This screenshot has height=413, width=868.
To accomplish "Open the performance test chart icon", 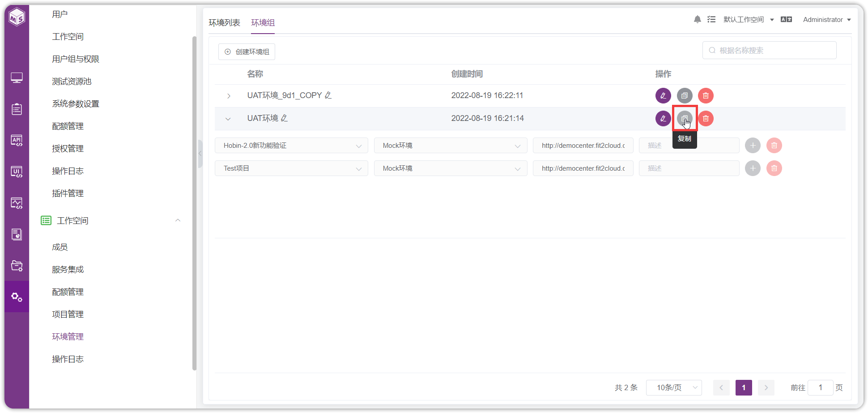I will (17, 203).
